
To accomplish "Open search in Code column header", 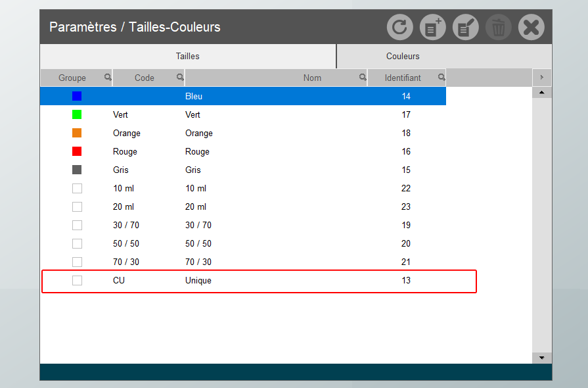I will pos(181,78).
